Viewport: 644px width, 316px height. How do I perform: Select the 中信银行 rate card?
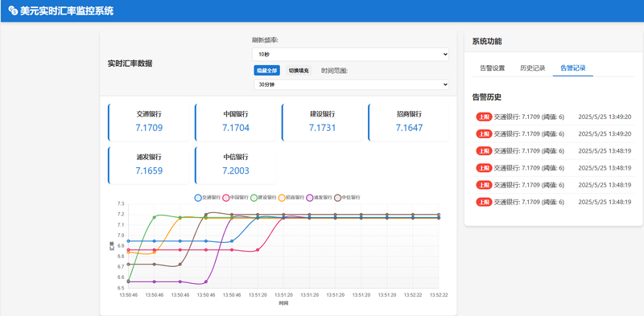coord(235,166)
